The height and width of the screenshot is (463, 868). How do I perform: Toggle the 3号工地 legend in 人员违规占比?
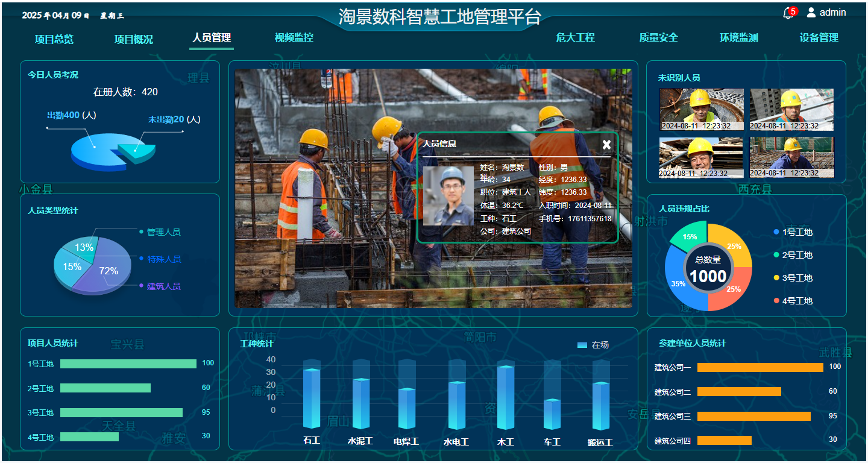tap(793, 278)
